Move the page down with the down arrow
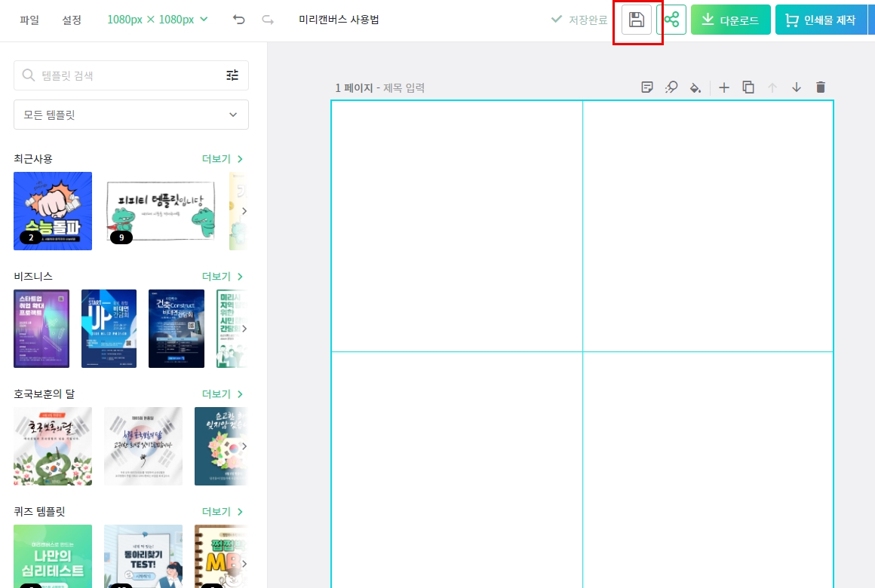This screenshot has height=588, width=875. (x=797, y=87)
